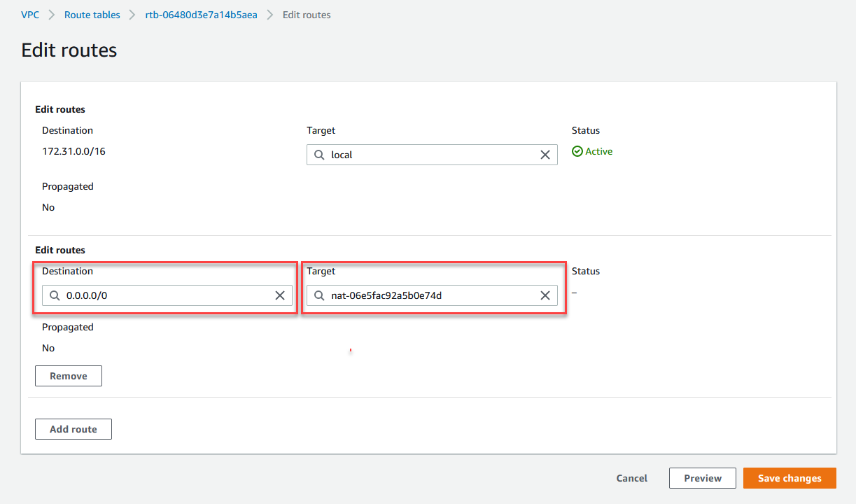Clear the local target field
This screenshot has height=504, width=856.
pos(545,155)
